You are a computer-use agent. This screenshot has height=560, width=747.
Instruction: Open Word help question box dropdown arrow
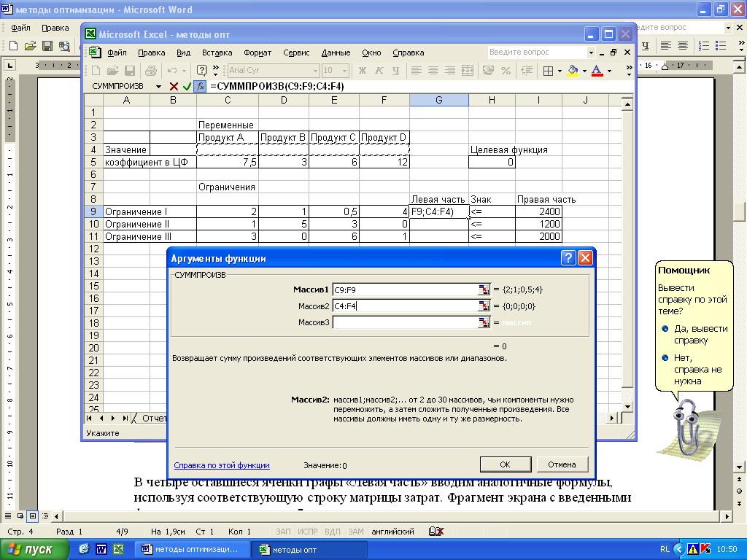728,28
